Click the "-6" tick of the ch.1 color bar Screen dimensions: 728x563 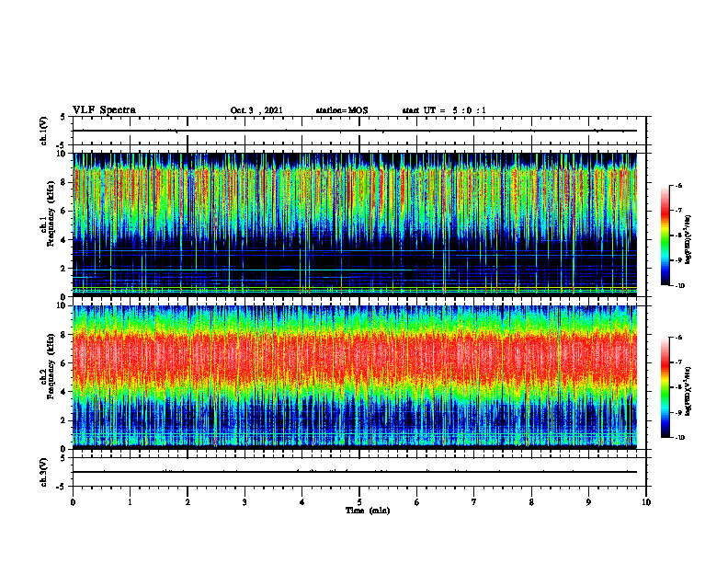(679, 186)
